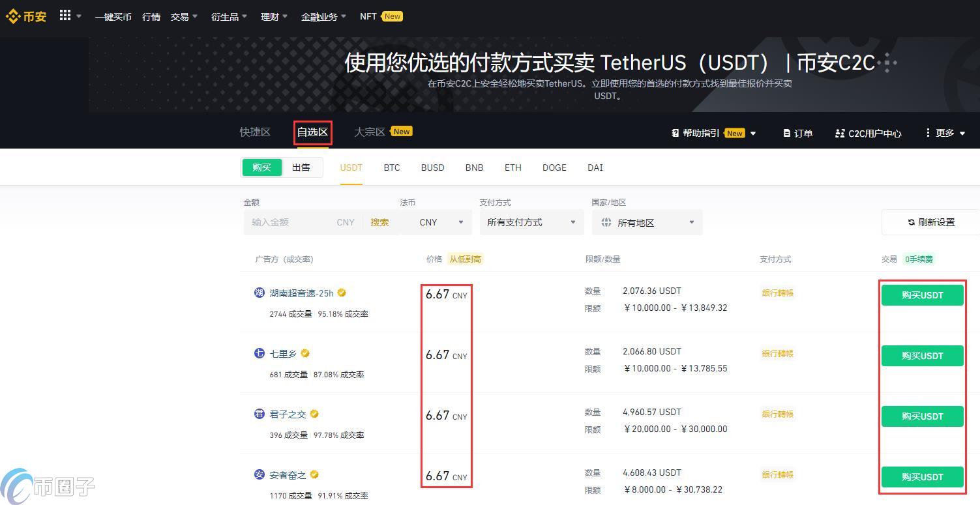Open the 所有支付方式 payment dropdown
This screenshot has width=980, height=505.
(x=531, y=222)
